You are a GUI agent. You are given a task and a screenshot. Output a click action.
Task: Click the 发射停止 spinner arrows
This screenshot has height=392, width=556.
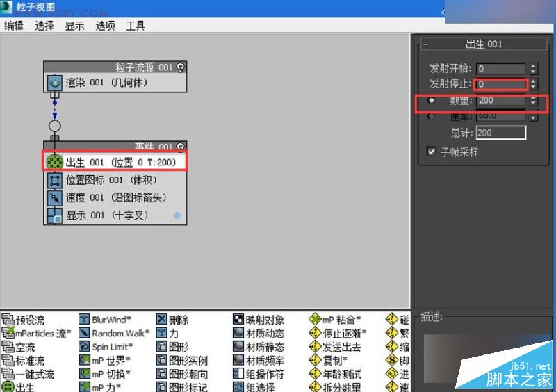click(533, 84)
